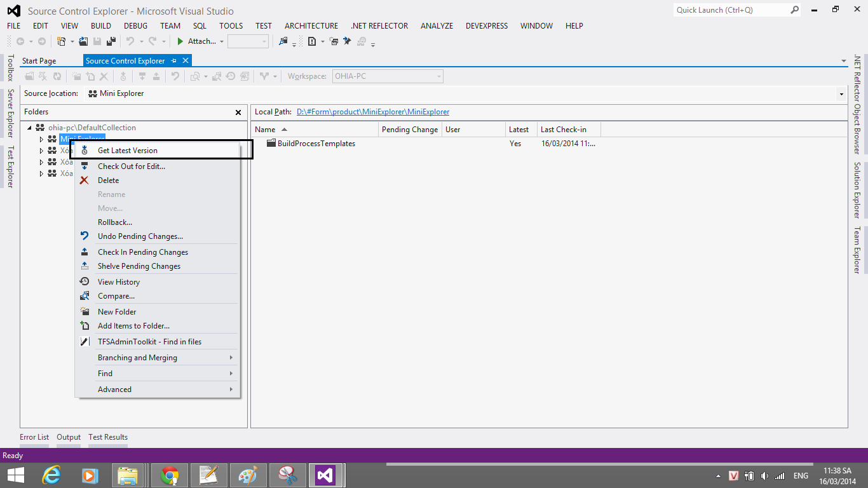Click TFSAdminToolkit - Find in files entry

coord(158,342)
